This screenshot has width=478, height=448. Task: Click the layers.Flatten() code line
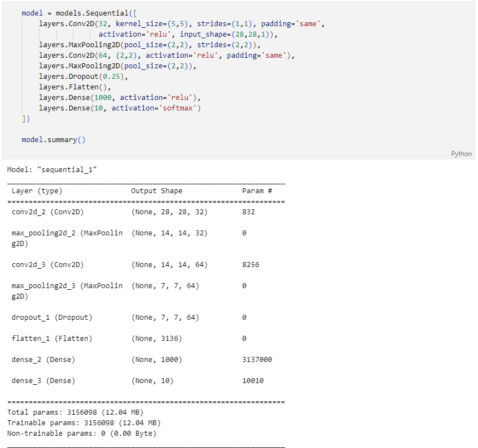coord(75,87)
